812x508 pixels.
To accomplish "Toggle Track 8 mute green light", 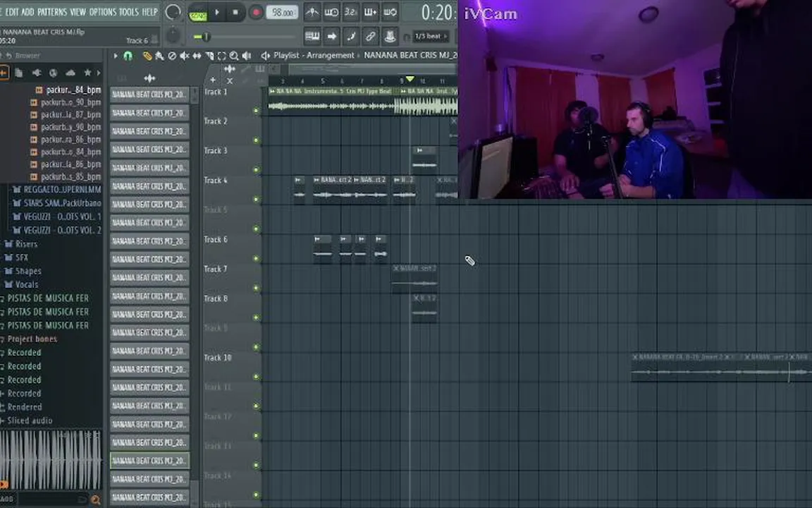I will click(x=256, y=317).
